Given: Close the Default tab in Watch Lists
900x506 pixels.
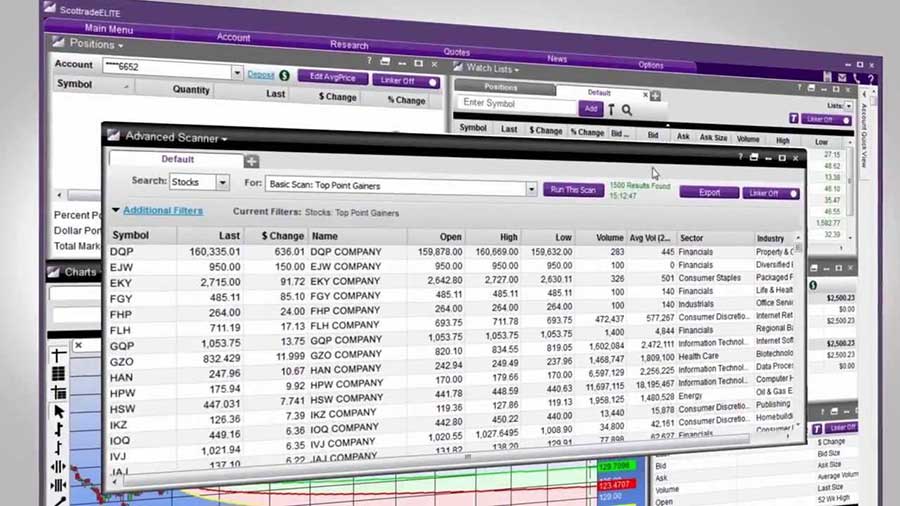Looking at the screenshot, I should tap(645, 95).
